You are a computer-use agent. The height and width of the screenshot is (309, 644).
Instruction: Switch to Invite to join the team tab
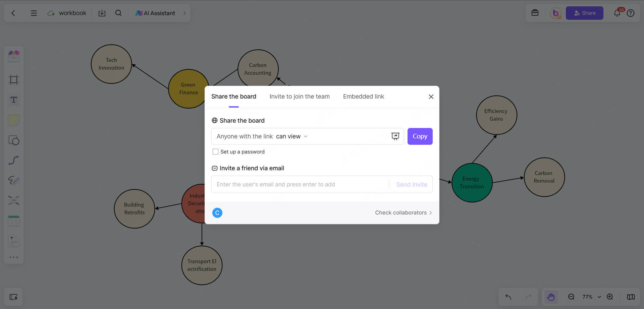[x=300, y=97]
